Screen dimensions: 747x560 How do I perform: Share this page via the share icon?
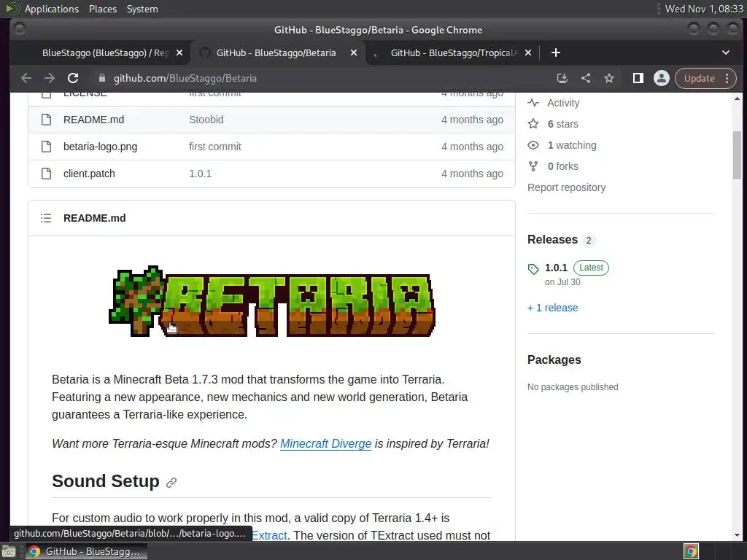coord(586,78)
